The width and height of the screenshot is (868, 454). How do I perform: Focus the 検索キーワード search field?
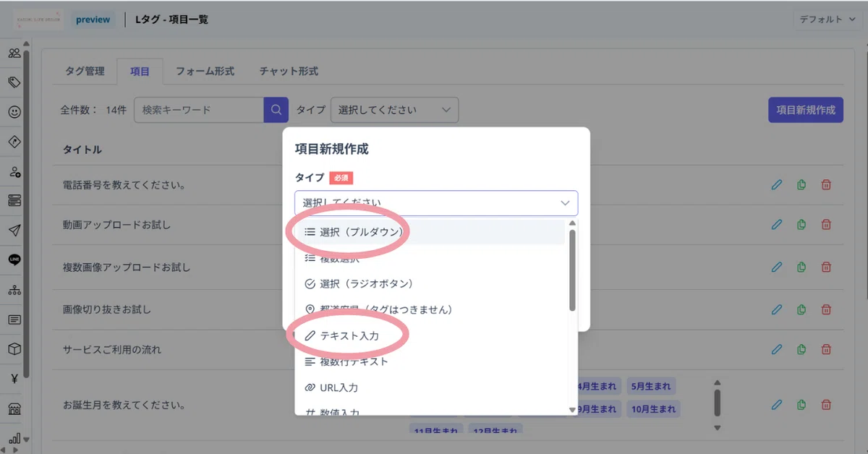click(x=199, y=110)
